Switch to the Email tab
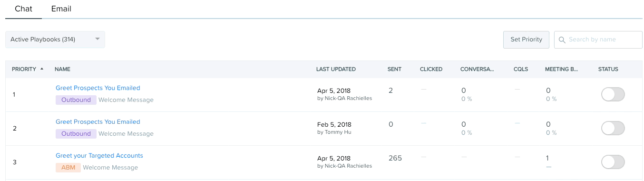Screen dimensions: 644x181 tap(61, 9)
